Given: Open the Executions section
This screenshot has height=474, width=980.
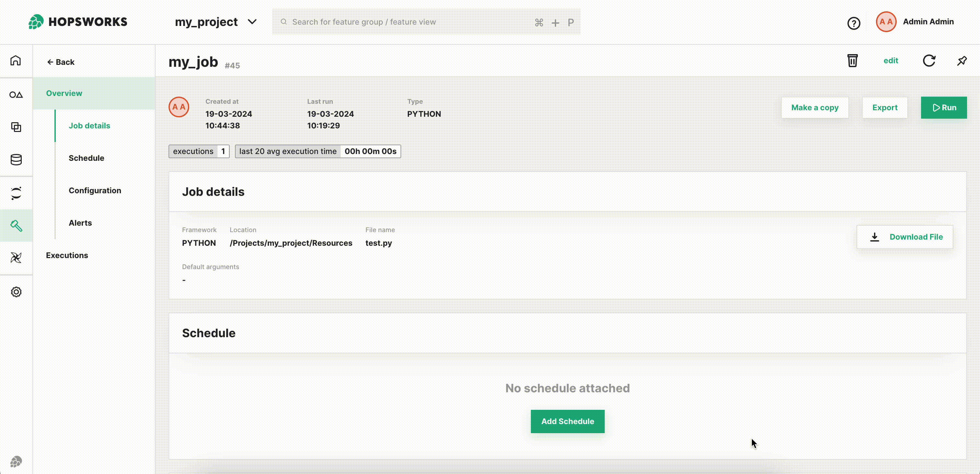Looking at the screenshot, I should click(67, 255).
